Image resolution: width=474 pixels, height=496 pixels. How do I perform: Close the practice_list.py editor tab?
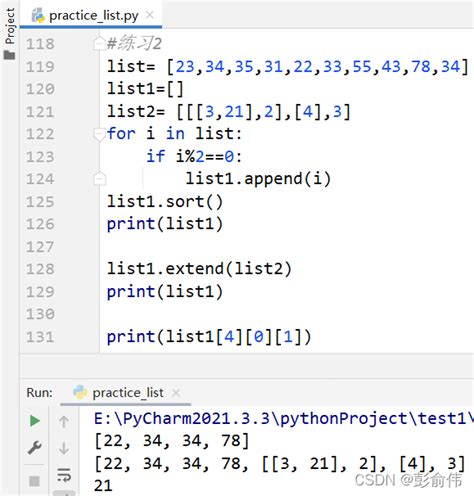pyautogui.click(x=150, y=15)
